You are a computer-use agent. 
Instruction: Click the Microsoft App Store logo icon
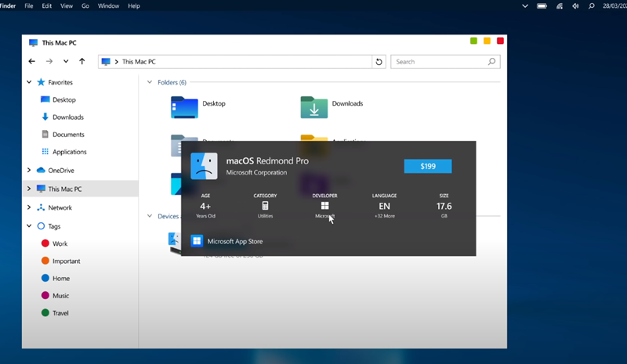tap(197, 241)
